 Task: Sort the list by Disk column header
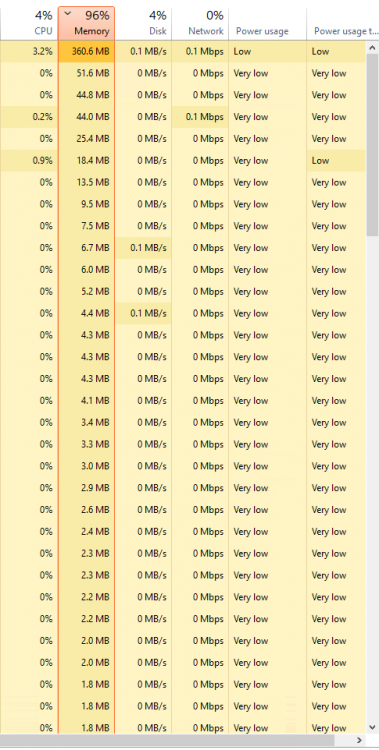coord(143,23)
